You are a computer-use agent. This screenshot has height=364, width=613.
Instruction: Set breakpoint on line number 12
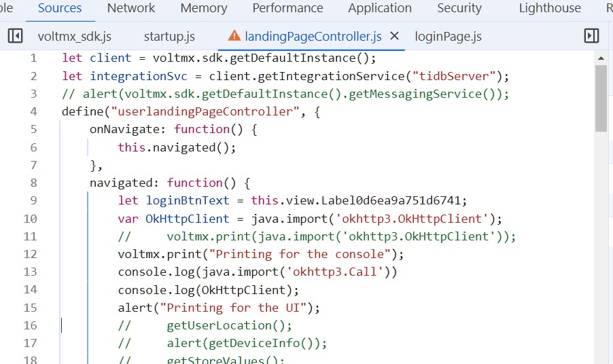click(30, 254)
